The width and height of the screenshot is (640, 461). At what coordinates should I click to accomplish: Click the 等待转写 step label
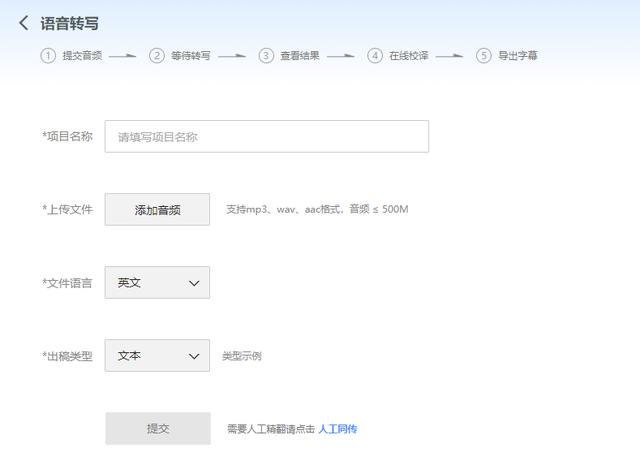[191, 56]
